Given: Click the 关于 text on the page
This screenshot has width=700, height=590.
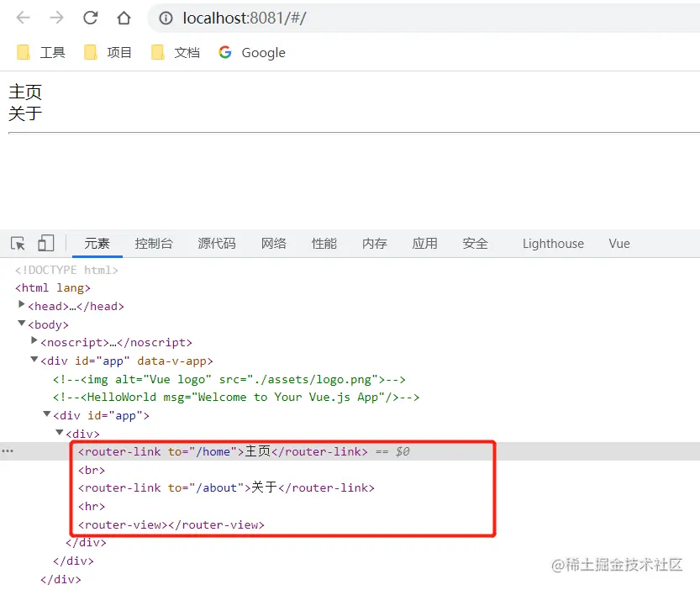Looking at the screenshot, I should [x=25, y=113].
